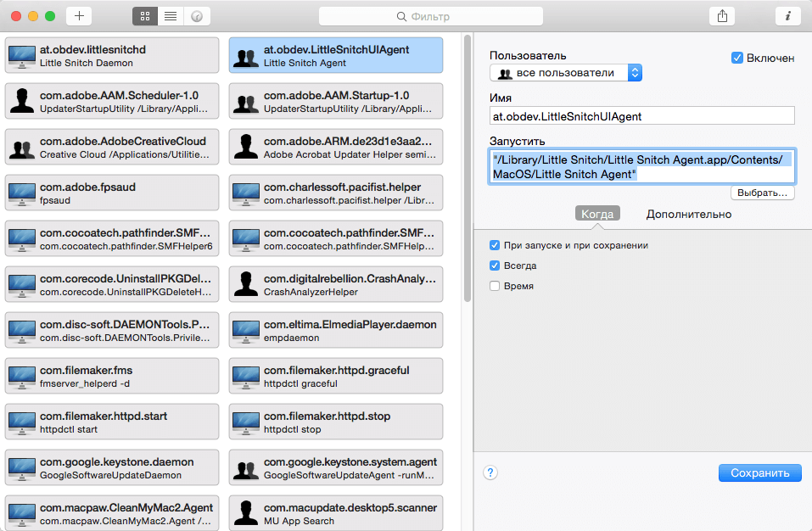The height and width of the screenshot is (531, 812).
Task: Select job with subtitle com.cocoatech.pathfinder.SMFHelper6
Action: 112,238
